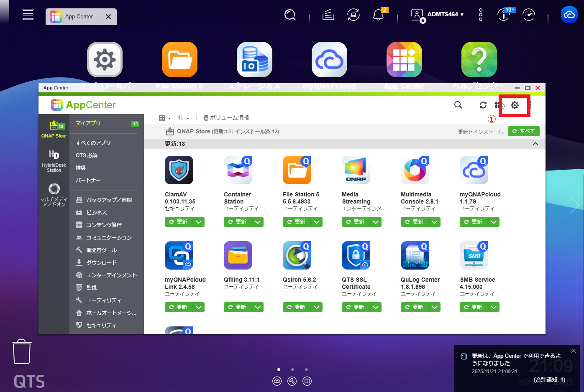Viewport: 584px width, 392px height.
Task: Open HybridDesk Station in sidebar
Action: click(x=54, y=161)
